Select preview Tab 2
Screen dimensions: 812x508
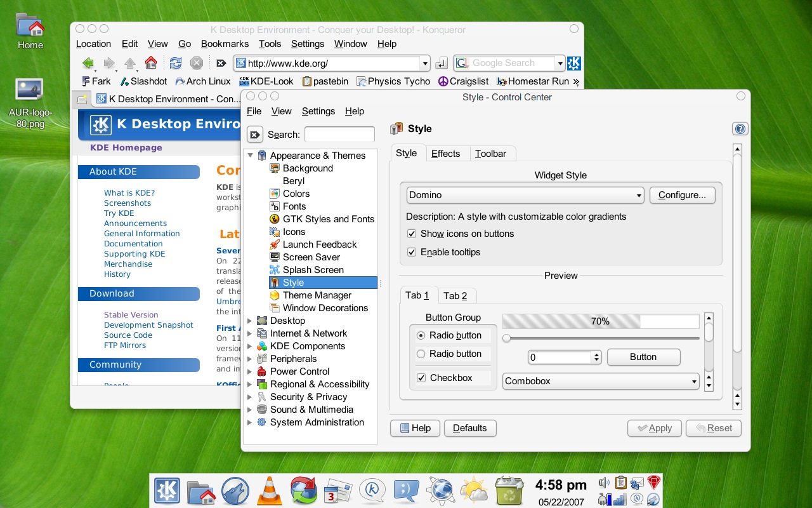tap(455, 296)
